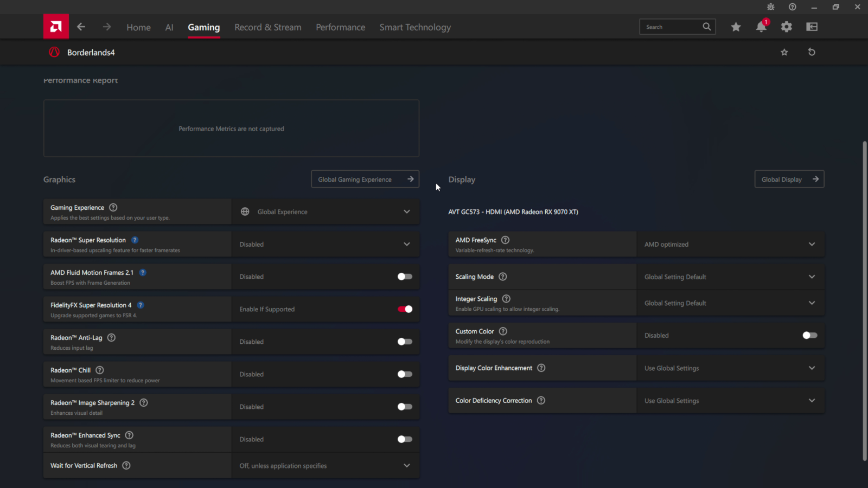The image size is (868, 488).
Task: Show help for Radeon Chill
Action: point(100,370)
